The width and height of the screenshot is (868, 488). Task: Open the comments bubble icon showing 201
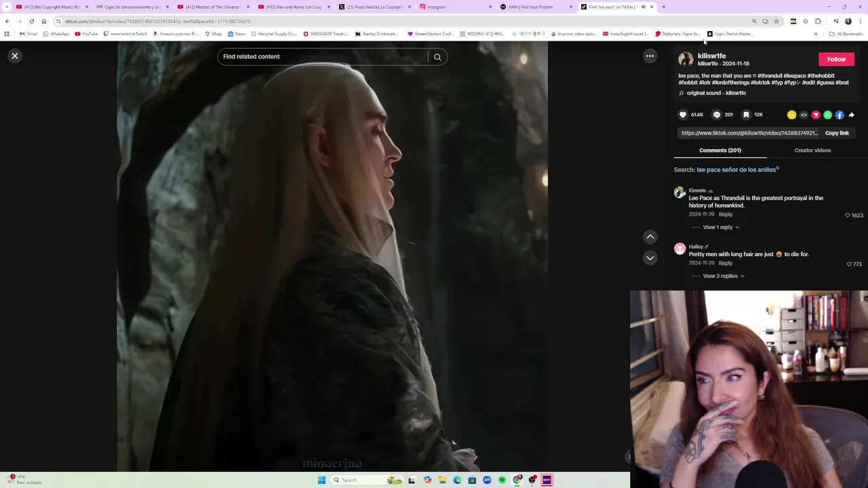716,115
